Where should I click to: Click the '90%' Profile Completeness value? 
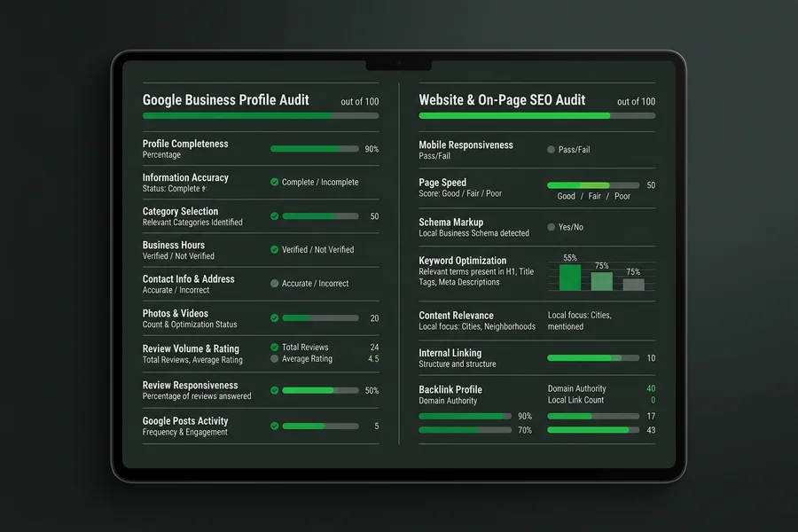(x=372, y=149)
